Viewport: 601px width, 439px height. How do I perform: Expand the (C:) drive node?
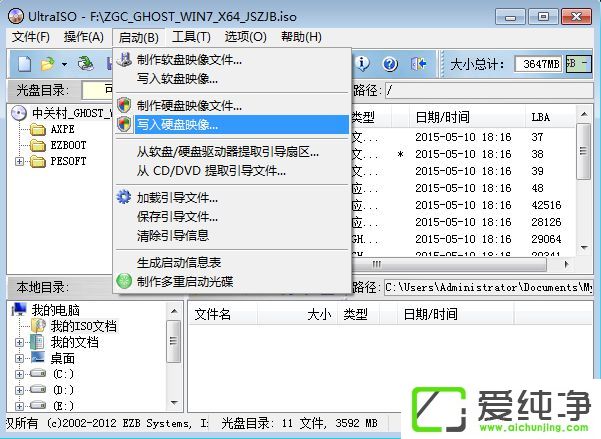(19, 374)
